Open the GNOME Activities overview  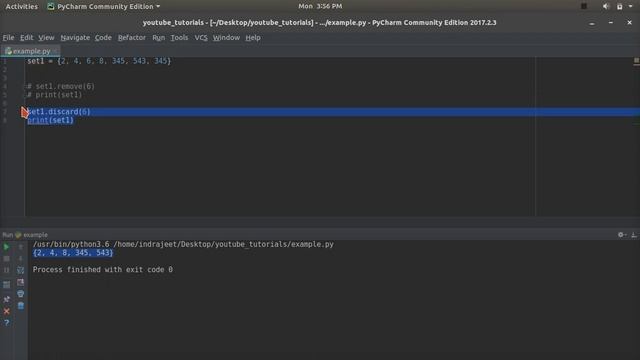[22, 6]
